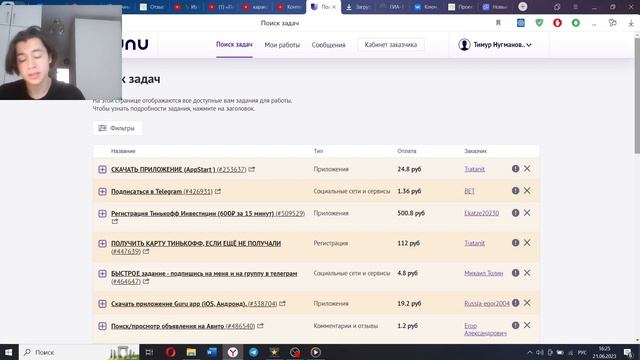Show info for 500.8 руб task
Viewport: 640px width, 360px height.
(516, 213)
